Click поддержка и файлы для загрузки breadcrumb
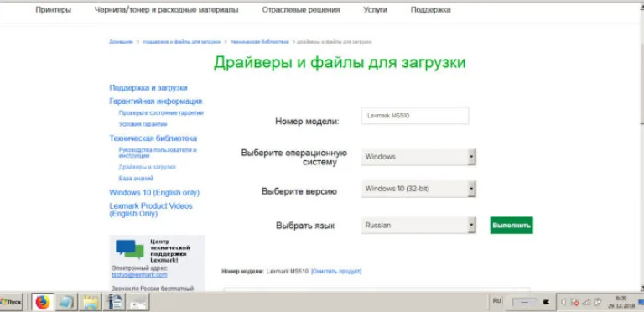The height and width of the screenshot is (312, 644). [182, 42]
